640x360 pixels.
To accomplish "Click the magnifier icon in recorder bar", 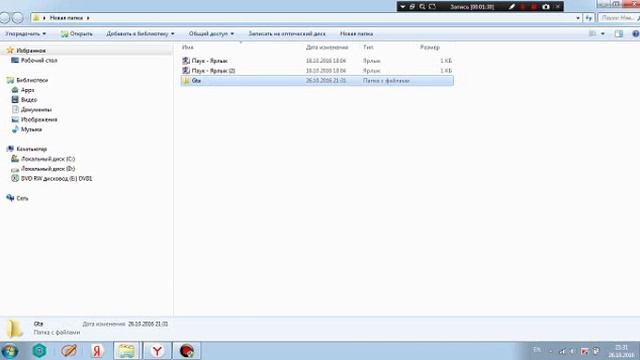I will pyautogui.click(x=422, y=7).
